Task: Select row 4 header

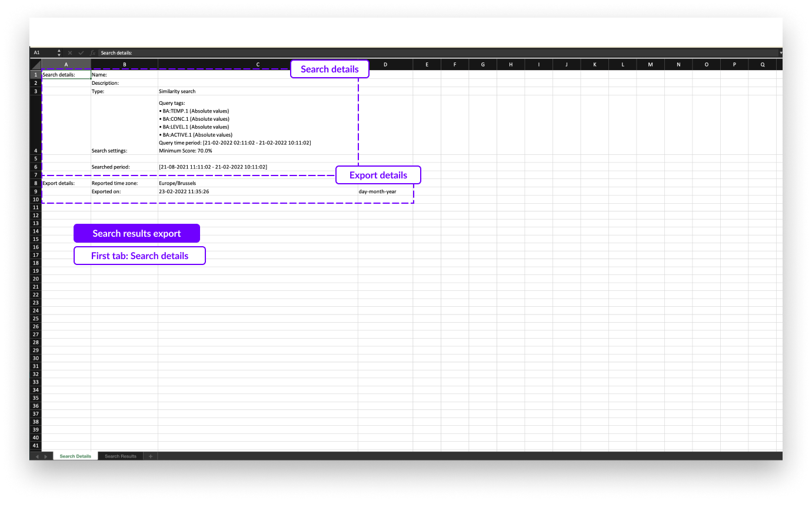Action: pyautogui.click(x=36, y=151)
